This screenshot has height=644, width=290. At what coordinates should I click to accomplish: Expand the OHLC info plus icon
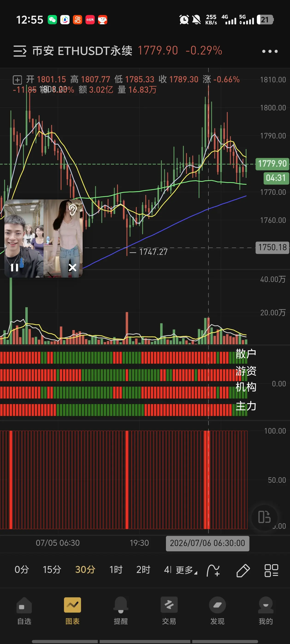coord(17,80)
